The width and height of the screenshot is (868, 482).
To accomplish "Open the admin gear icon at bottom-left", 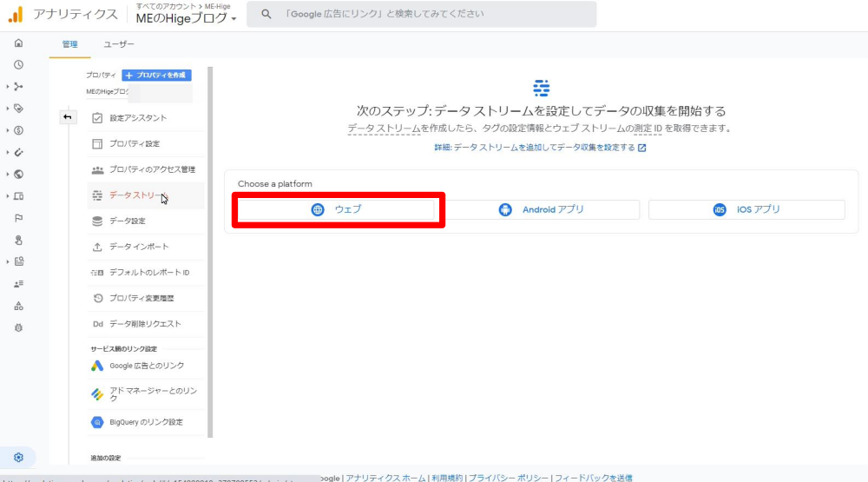I will (18, 458).
